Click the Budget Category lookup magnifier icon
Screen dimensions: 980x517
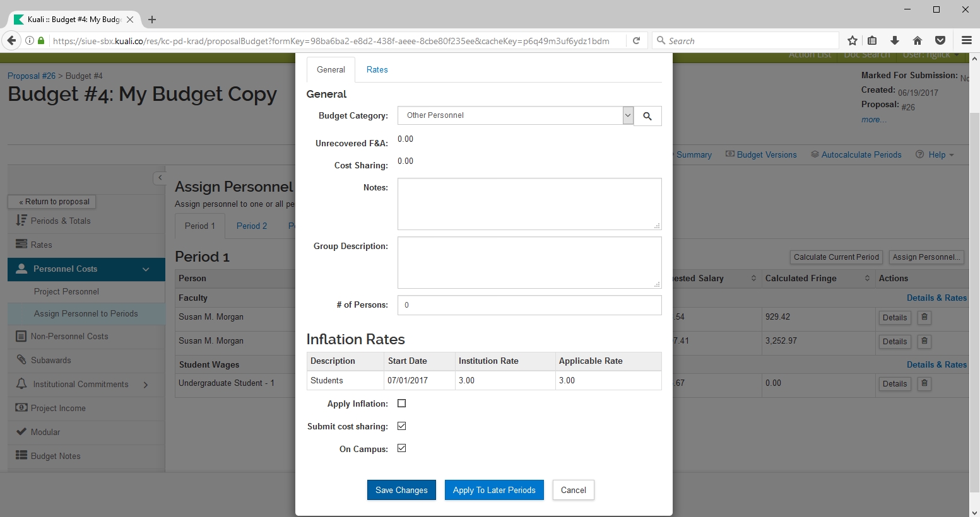point(647,116)
